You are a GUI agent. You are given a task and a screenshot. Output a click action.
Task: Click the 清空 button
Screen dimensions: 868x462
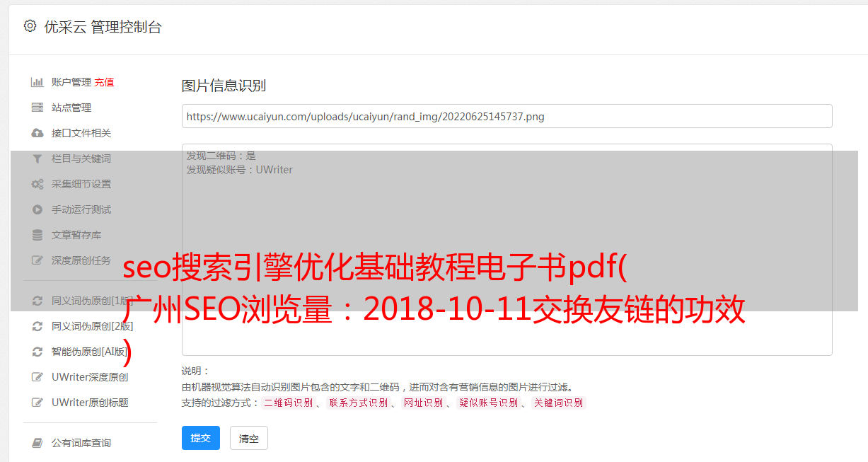pos(249,438)
